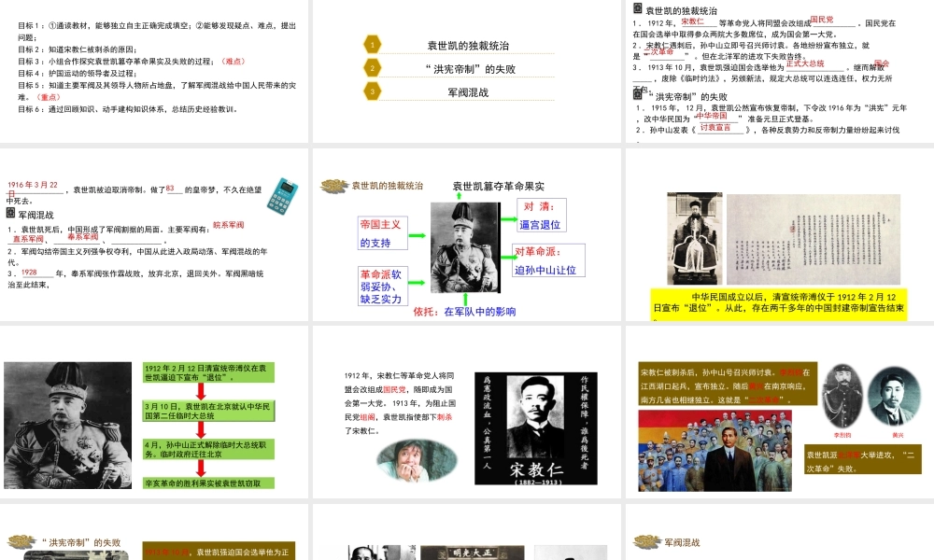The width and height of the screenshot is (934, 560).
Task: Select the 宋教仁 memorial portrait poster
Action: (536, 428)
